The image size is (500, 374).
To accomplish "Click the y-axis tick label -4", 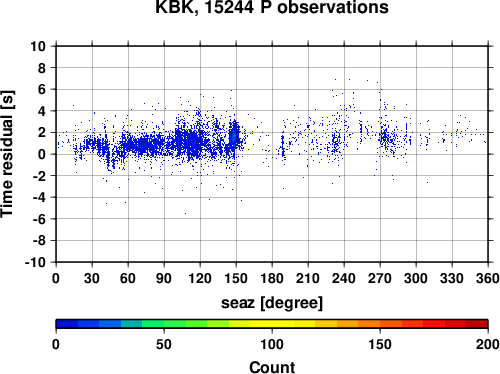I will (39, 197).
